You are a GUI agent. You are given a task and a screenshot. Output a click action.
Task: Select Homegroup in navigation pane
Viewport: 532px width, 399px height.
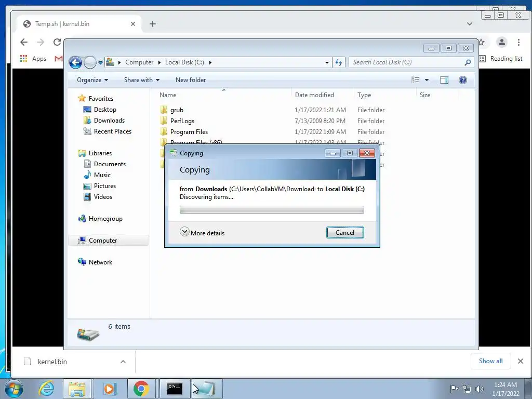[x=105, y=219]
